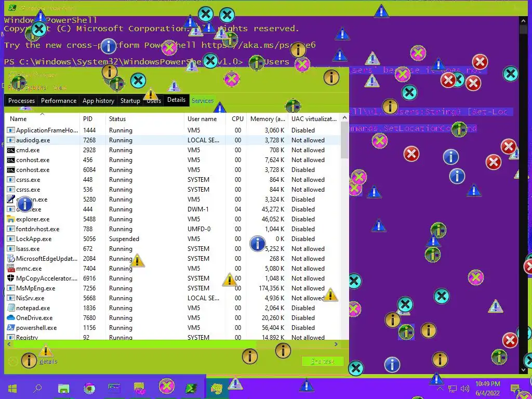Click PID 7268 of audiodg.exe
This screenshot has height=399, width=532.
click(x=89, y=140)
